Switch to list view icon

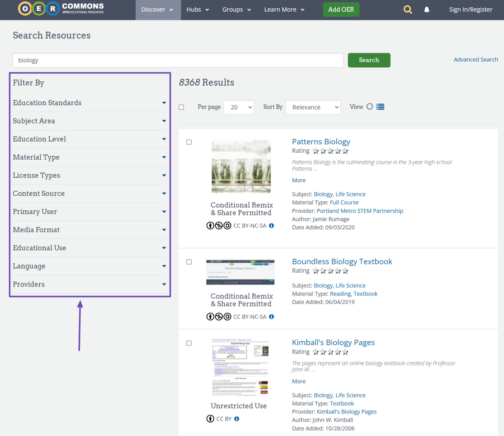pyautogui.click(x=380, y=107)
